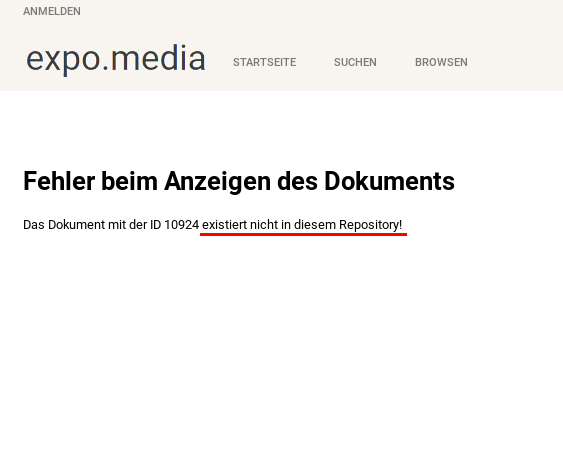This screenshot has width=563, height=466.
Task: Click the word 'Dokuments' in the heading
Action: tap(389, 181)
